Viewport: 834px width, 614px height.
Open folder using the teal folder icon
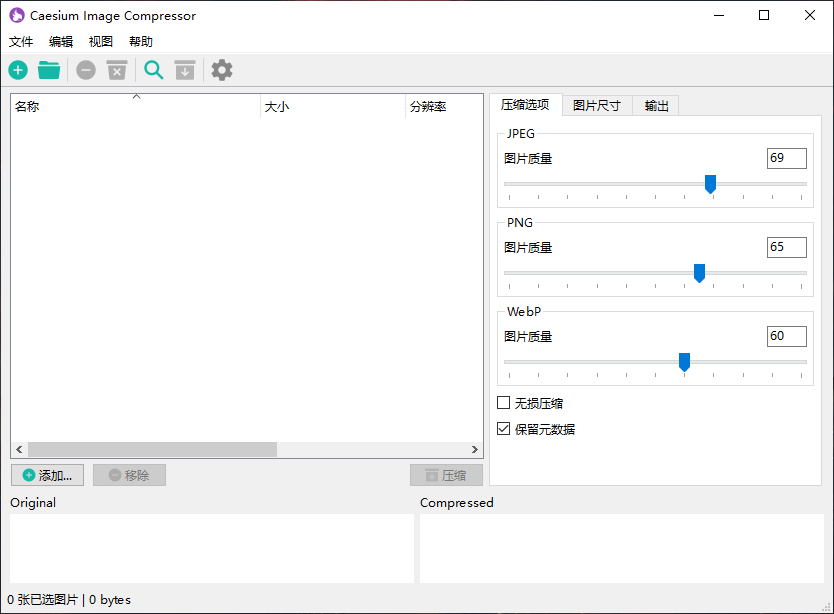coord(49,70)
